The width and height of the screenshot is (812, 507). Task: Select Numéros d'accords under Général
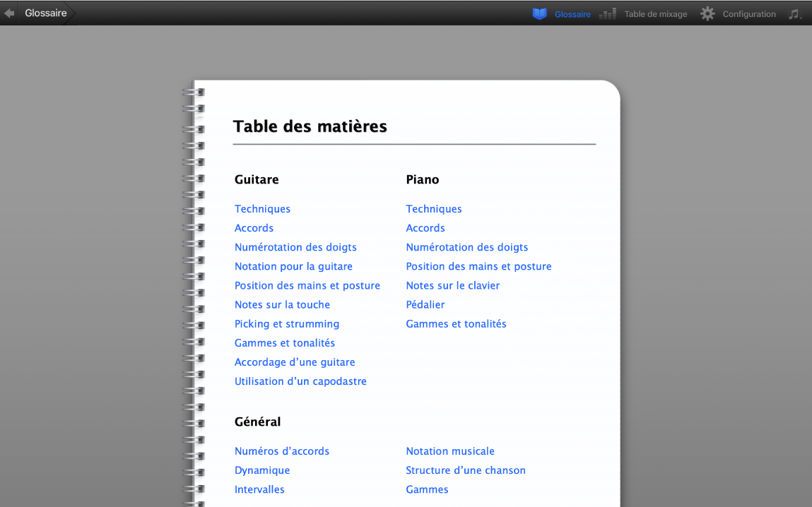282,451
